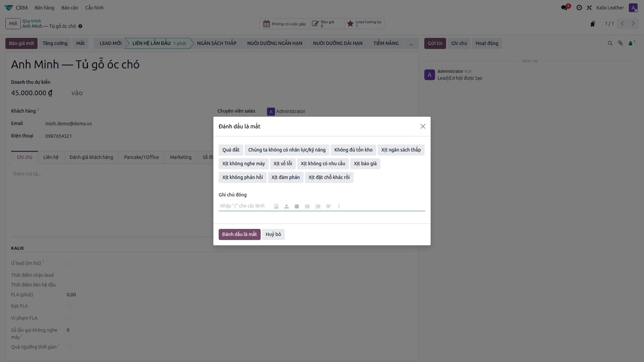Go to previous record arrow

622,24
